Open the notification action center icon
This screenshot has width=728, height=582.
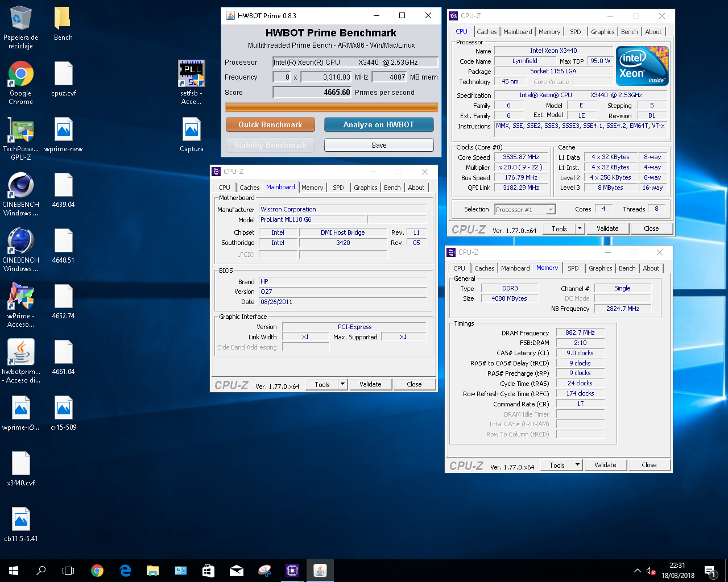click(x=709, y=571)
